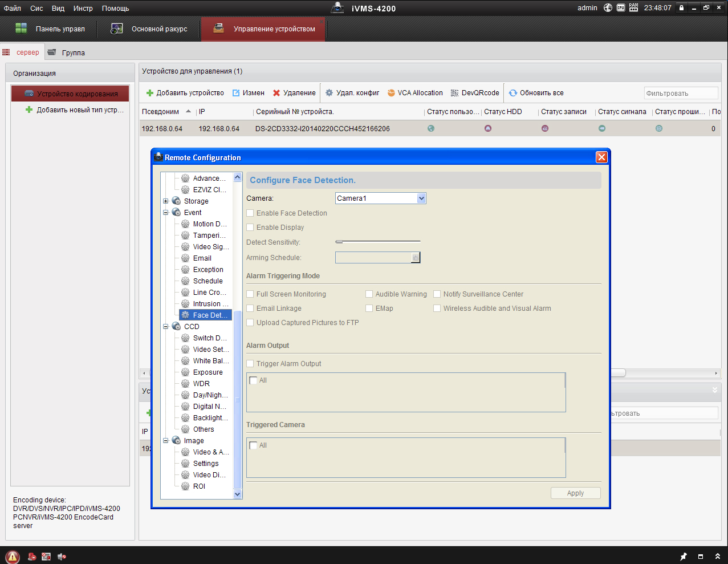The height and width of the screenshot is (564, 728).
Task: Click bottom bar icon with red minus badge
Action: (32, 557)
